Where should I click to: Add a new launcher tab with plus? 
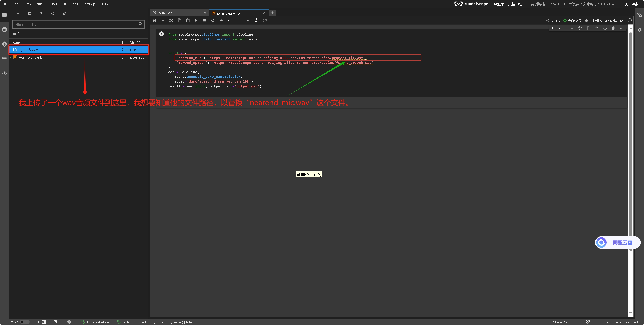click(272, 13)
